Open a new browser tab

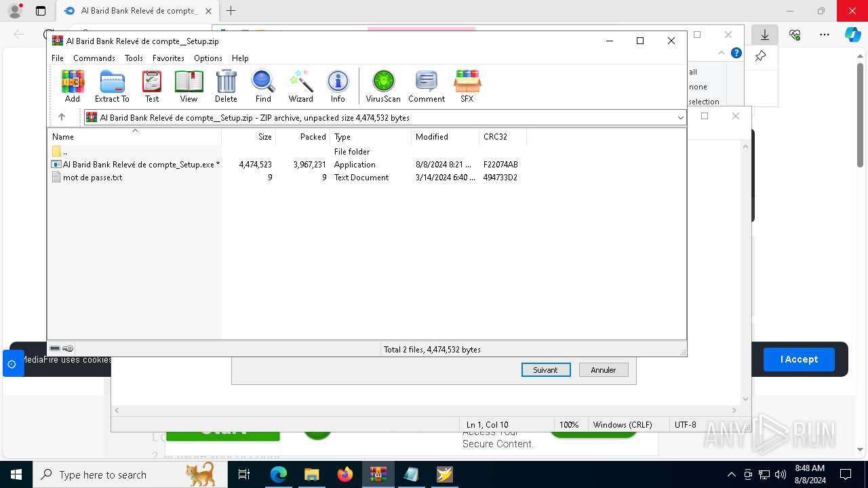231,11
